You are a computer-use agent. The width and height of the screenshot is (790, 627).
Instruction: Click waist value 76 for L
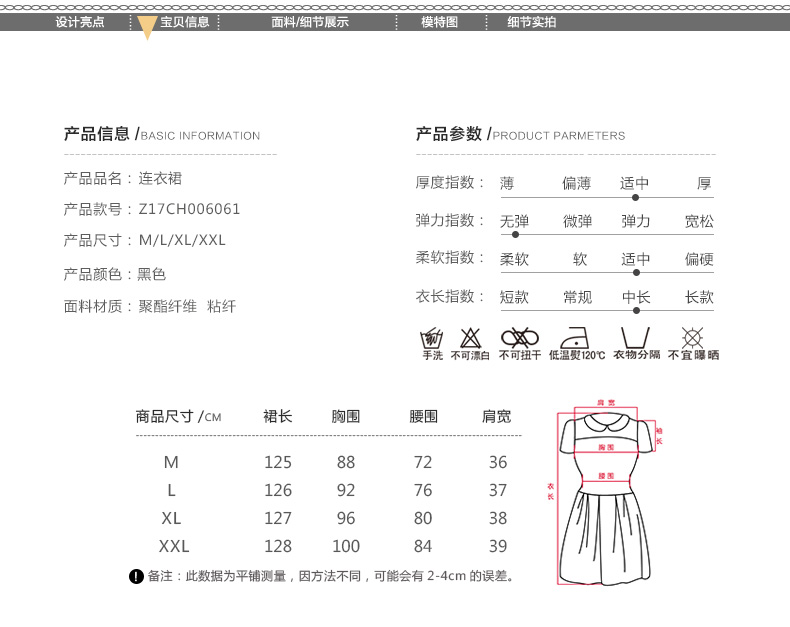(x=423, y=490)
